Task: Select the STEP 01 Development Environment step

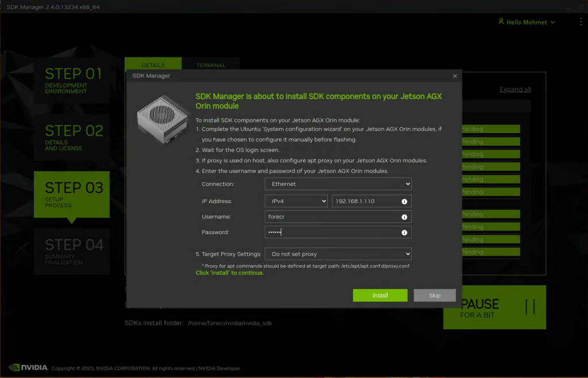Action: [72, 79]
